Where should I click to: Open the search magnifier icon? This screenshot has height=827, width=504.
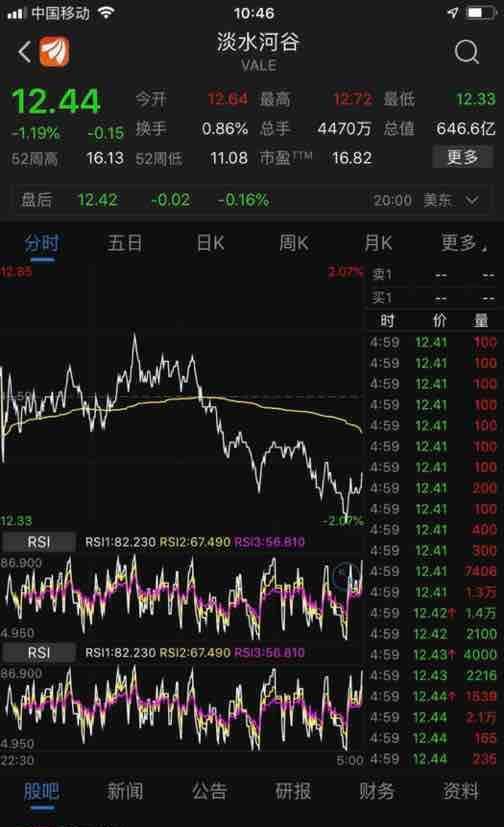click(x=467, y=52)
